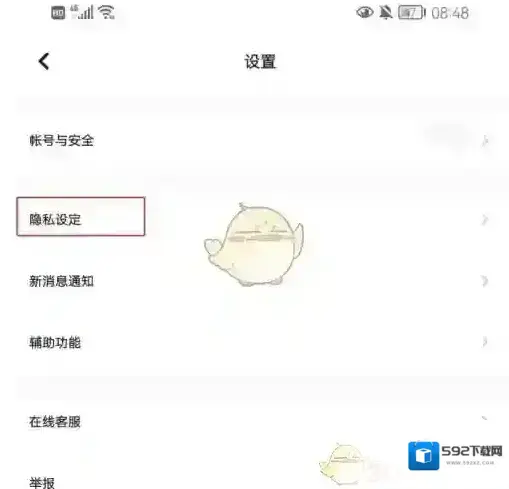509x489 pixels.
Task: Contact 在线客服 support
Action: [x=254, y=422]
